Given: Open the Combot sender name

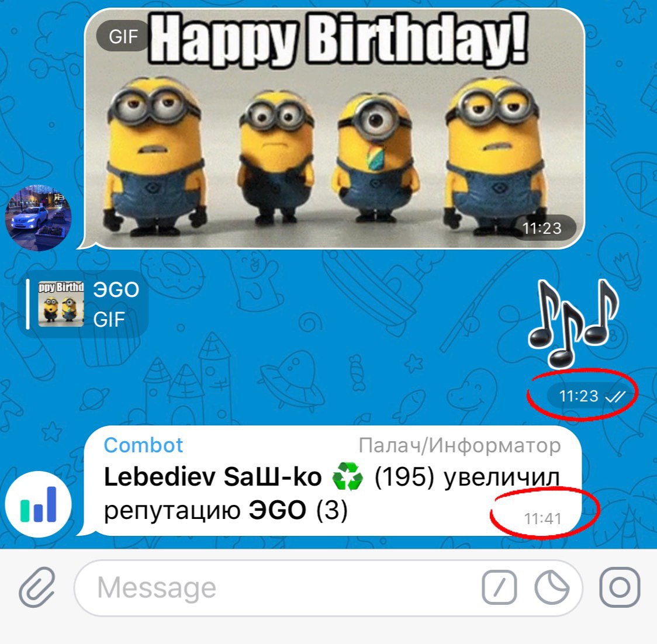Looking at the screenshot, I should click(x=143, y=445).
